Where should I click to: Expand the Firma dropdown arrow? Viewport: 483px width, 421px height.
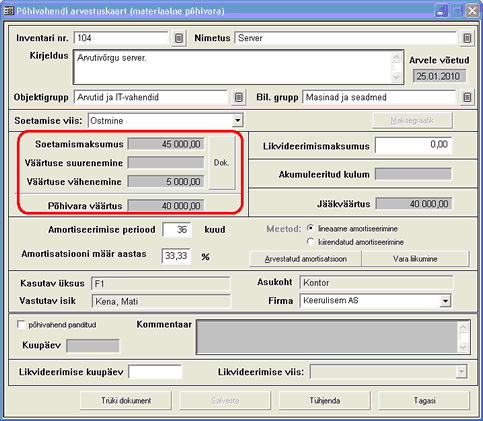445,301
